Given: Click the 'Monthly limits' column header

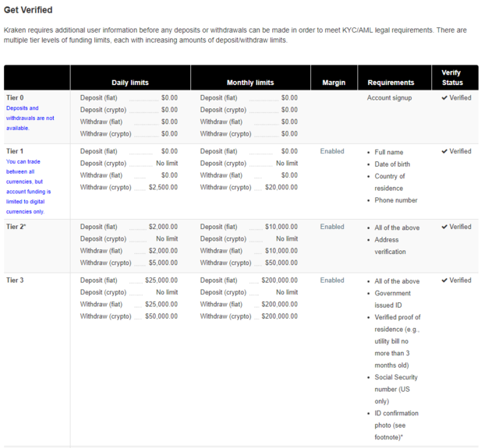Looking at the screenshot, I should 250,83.
